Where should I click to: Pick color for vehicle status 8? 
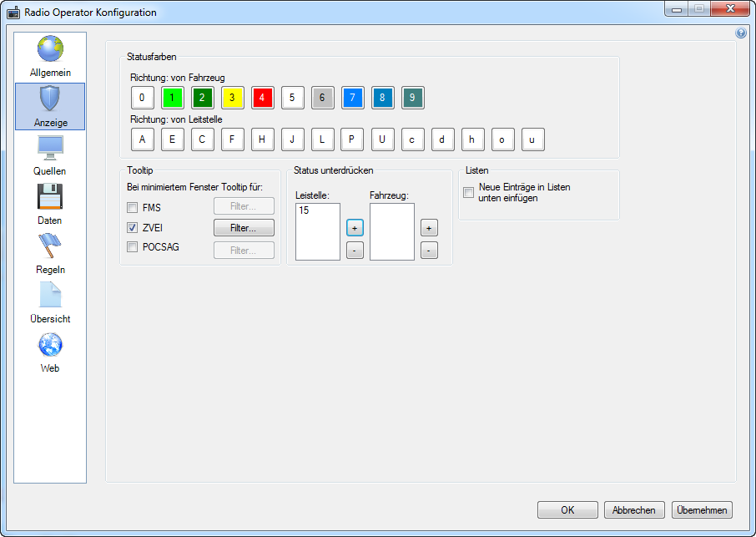[383, 98]
